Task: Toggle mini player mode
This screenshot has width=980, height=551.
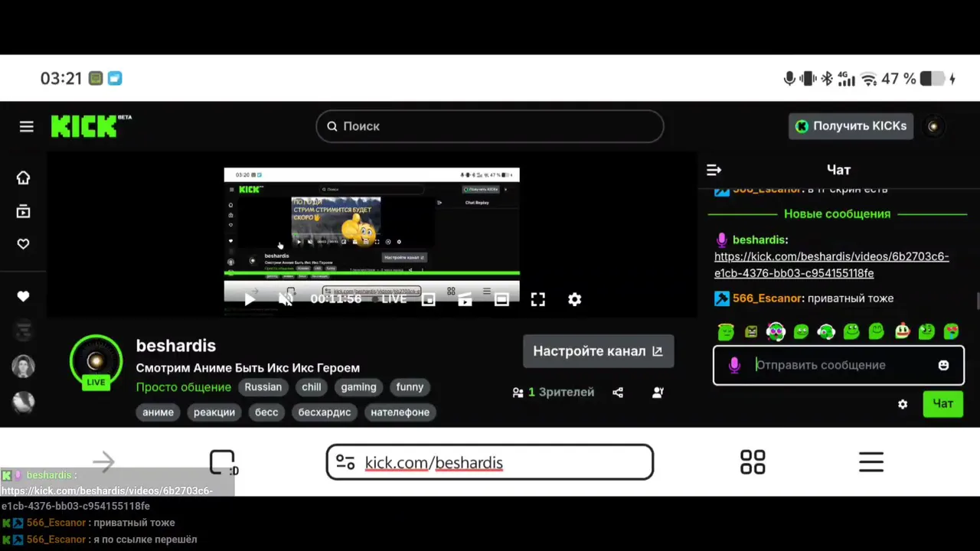Action: click(x=429, y=299)
